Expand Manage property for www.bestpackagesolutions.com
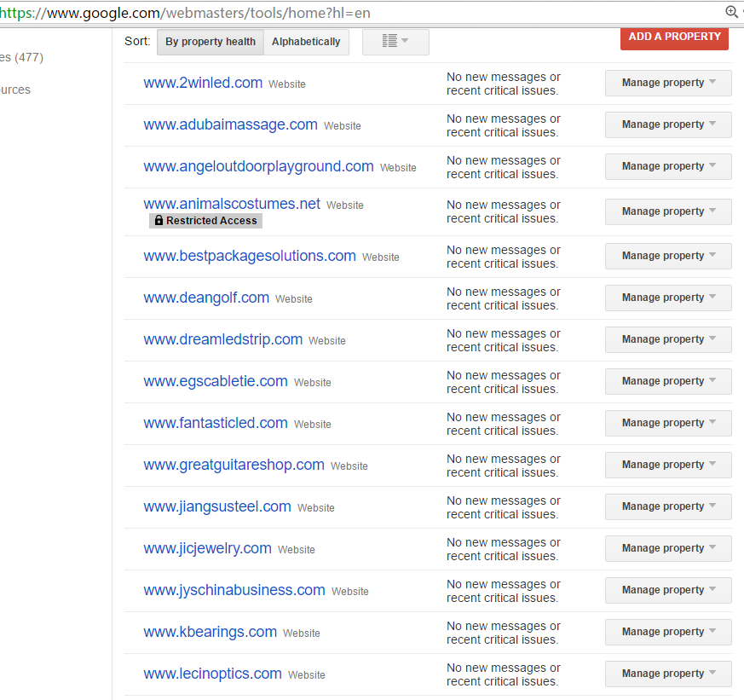744x700 pixels. [x=668, y=257]
